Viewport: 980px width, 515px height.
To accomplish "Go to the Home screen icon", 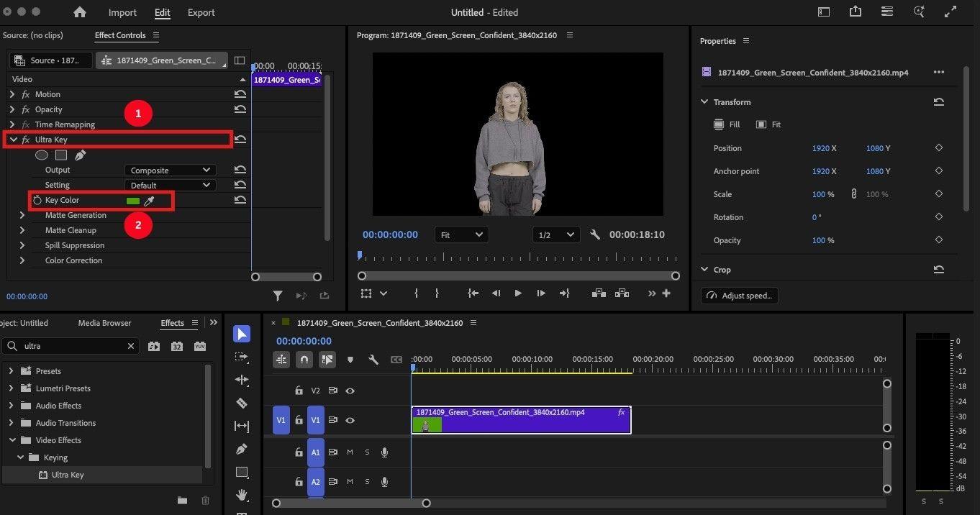I will click(x=80, y=12).
